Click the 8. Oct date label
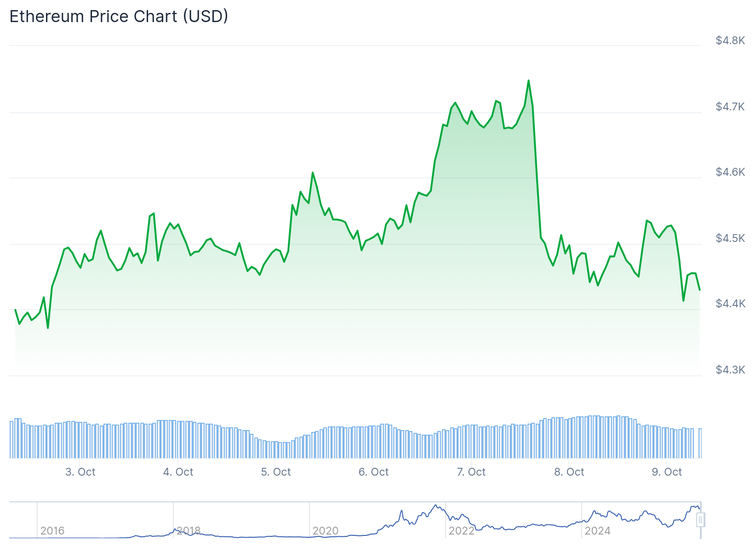This screenshot has height=552, width=756. 569,472
